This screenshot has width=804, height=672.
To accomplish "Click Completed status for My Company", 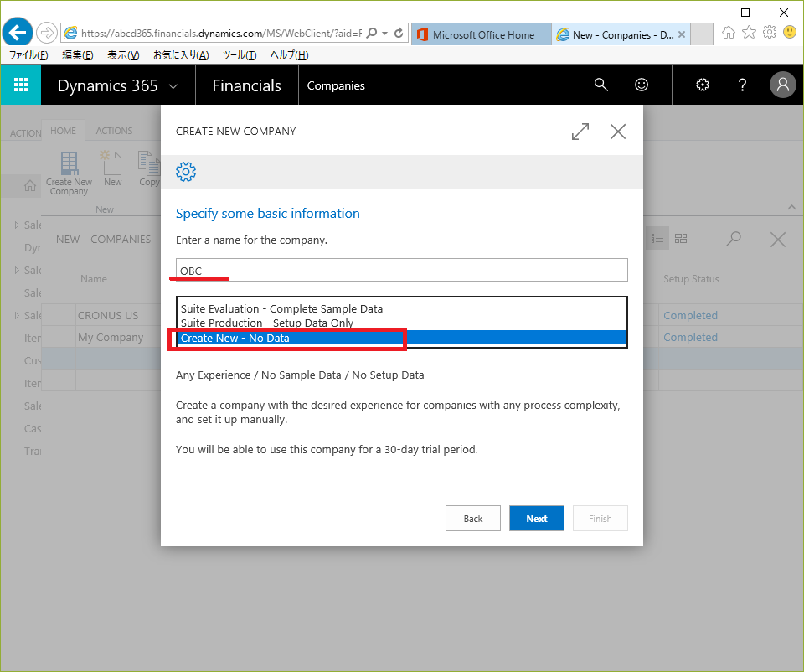I will point(690,337).
